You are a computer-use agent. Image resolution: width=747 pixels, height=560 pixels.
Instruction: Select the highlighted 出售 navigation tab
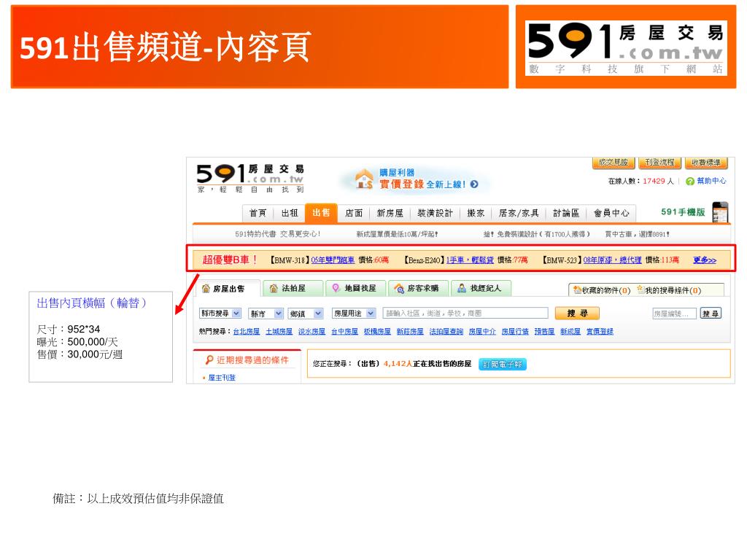321,212
